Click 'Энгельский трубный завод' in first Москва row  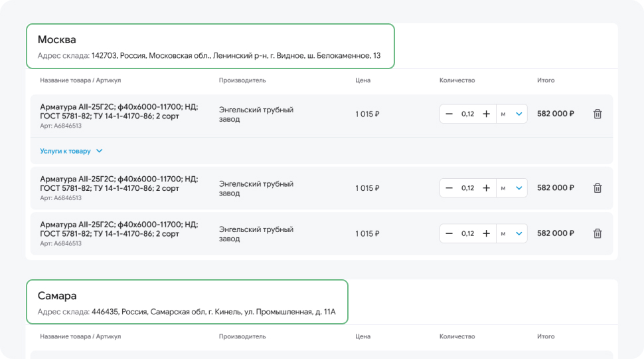point(256,114)
